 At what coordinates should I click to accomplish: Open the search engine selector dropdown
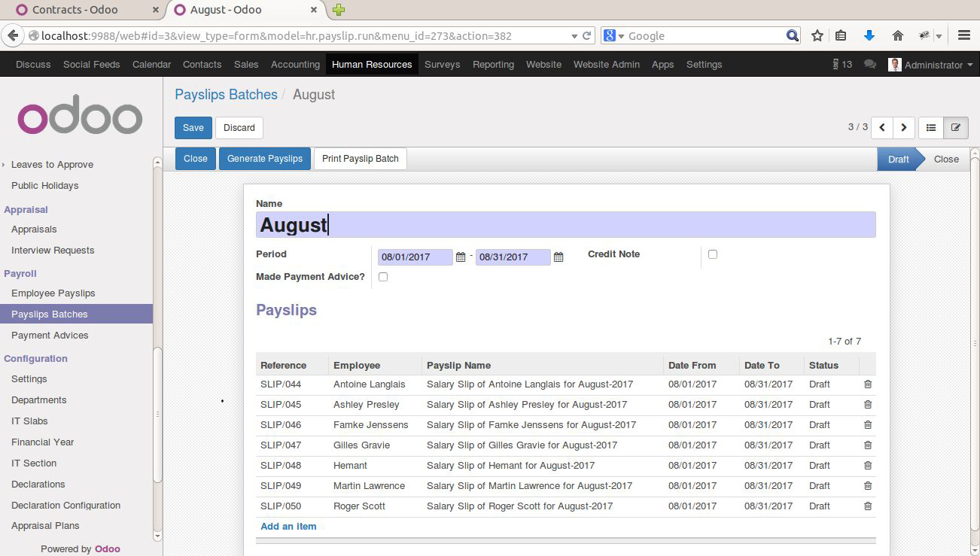614,35
